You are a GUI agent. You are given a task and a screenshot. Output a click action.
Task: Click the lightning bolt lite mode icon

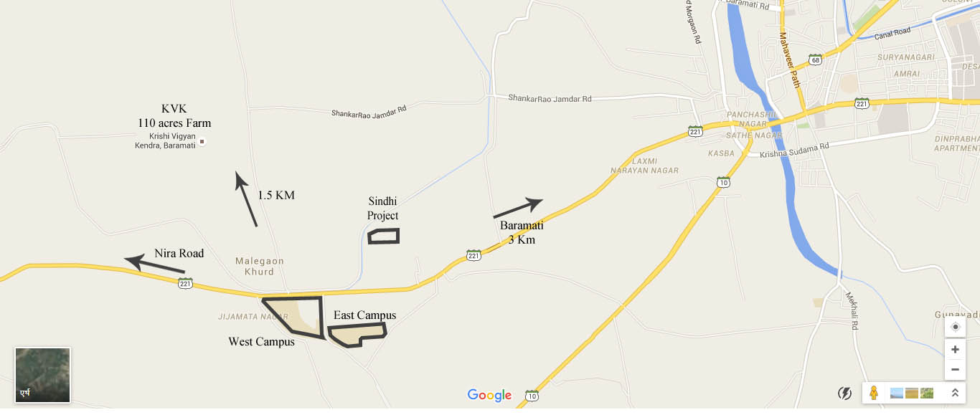click(x=845, y=393)
